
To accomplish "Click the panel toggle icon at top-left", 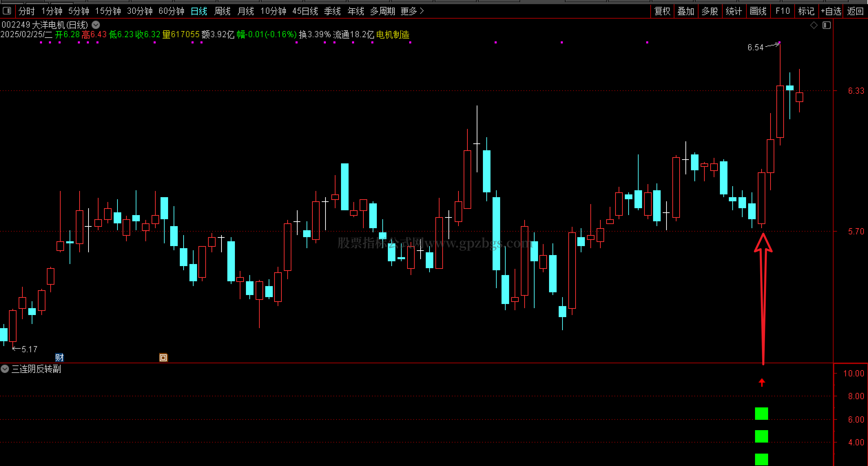I will pyautogui.click(x=7, y=11).
